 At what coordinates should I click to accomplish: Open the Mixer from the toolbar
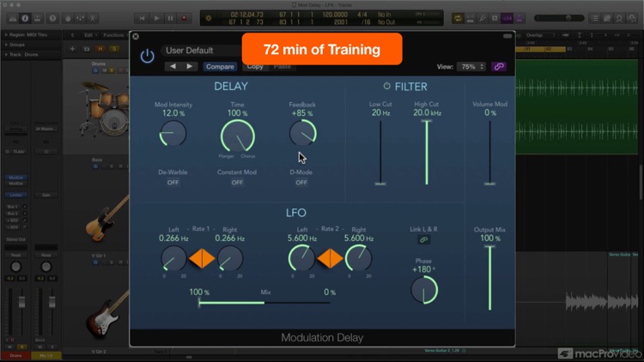coord(81,19)
